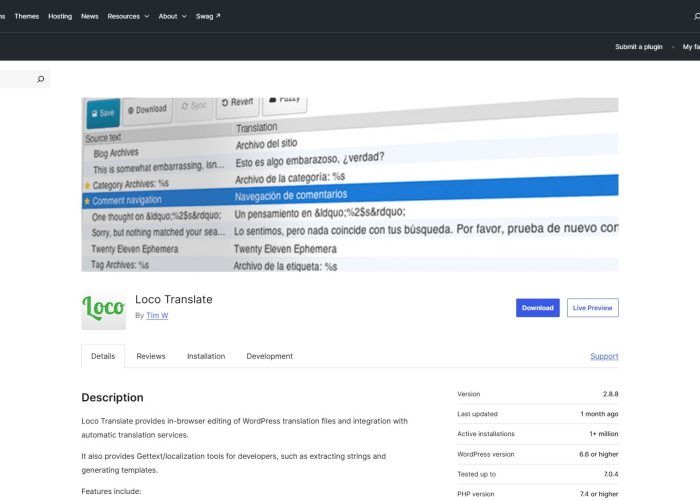Open the Development tab
Viewport: 700px width, 500px height.
coord(270,356)
